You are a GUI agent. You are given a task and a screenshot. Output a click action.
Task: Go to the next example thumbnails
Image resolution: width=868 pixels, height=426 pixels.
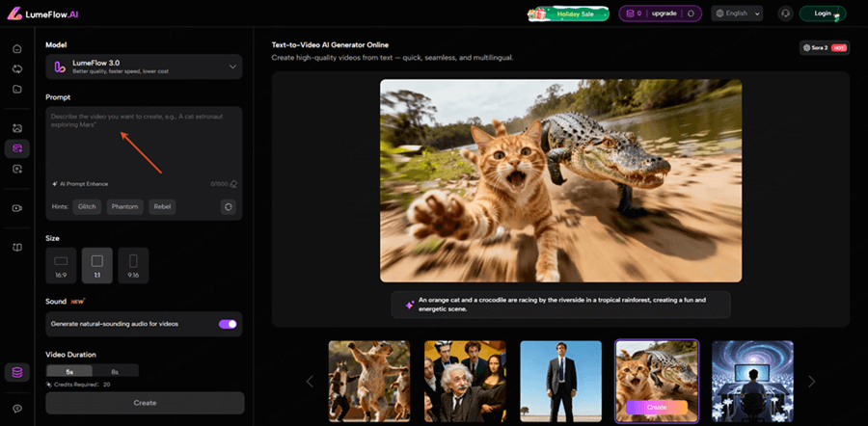[x=811, y=382]
